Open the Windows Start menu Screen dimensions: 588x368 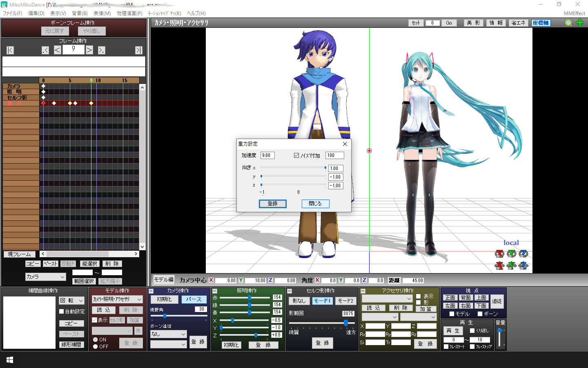click(x=10, y=360)
